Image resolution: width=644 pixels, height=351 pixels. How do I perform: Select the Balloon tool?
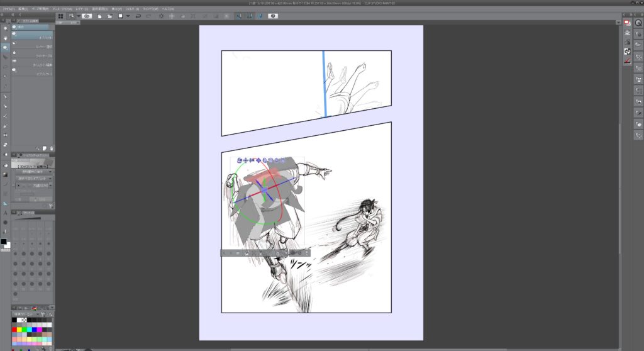[x=5, y=222]
